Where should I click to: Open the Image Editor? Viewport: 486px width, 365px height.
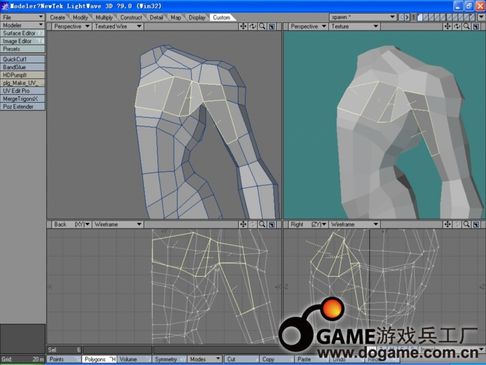[22, 41]
